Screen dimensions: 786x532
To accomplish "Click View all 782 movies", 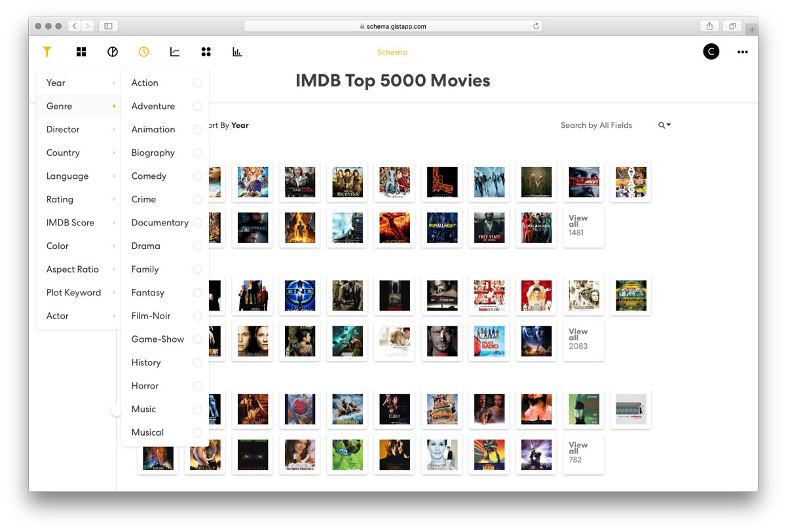I will (584, 454).
